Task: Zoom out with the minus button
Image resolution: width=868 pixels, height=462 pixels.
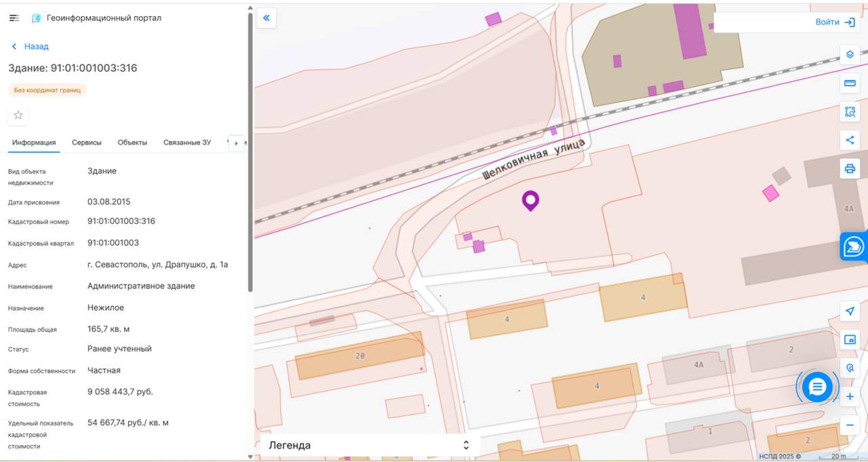Action: 850,425
